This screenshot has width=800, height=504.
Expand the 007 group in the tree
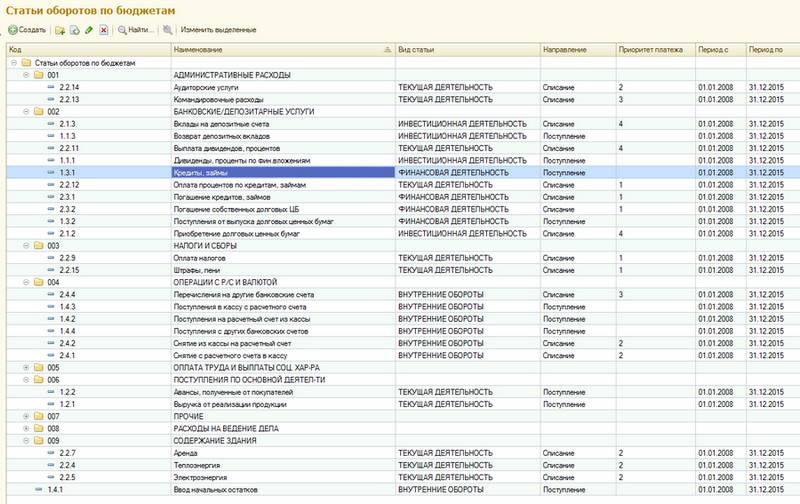(25, 416)
